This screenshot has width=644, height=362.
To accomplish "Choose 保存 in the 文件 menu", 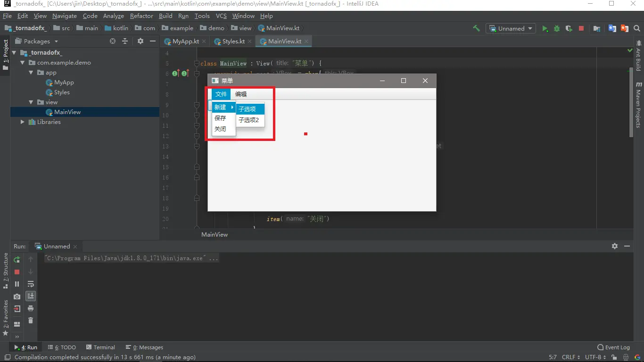I will [223, 118].
